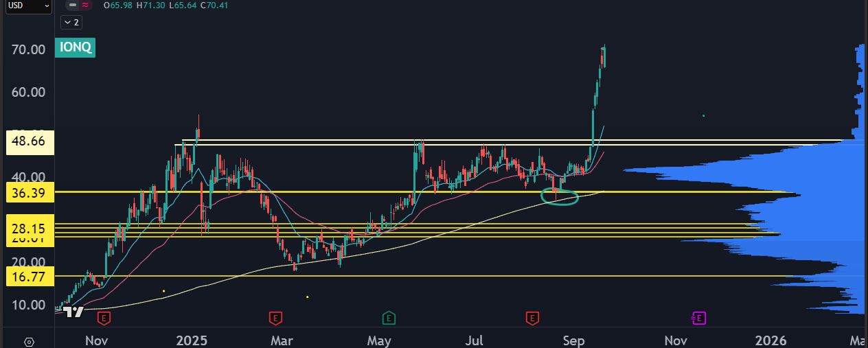The image size is (868, 348).
Task: Click the close value C70.41
Action: click(214, 5)
